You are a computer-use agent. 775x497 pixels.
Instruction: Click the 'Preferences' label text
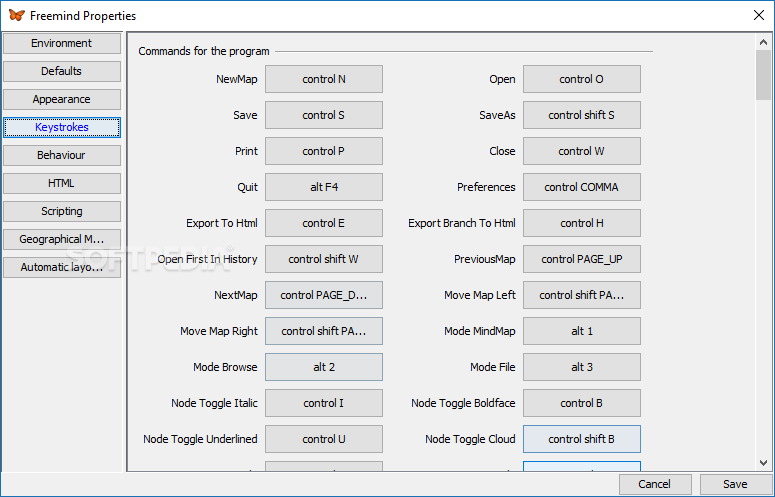[x=486, y=187]
